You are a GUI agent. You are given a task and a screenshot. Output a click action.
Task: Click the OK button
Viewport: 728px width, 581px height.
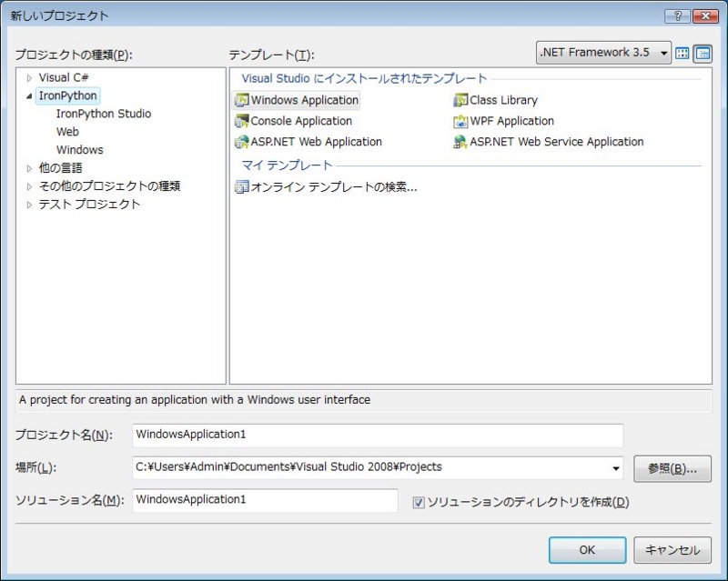click(x=587, y=550)
